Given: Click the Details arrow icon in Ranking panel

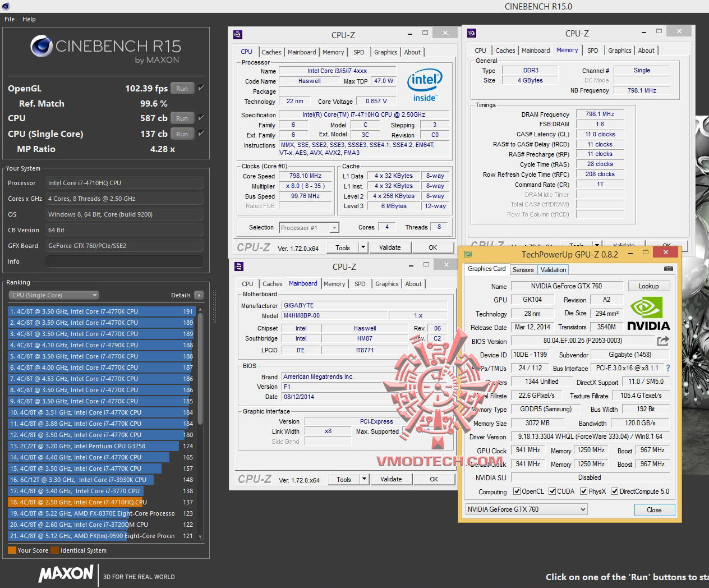Looking at the screenshot, I should [x=199, y=295].
